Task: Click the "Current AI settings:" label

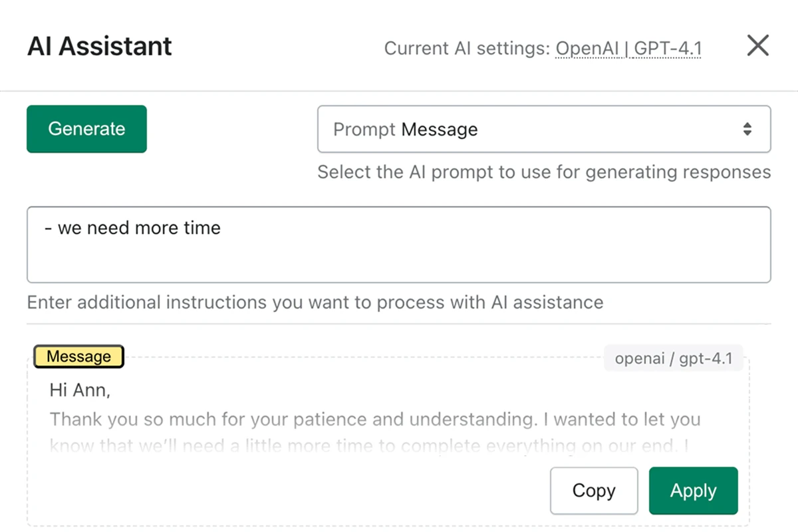Action: tap(467, 49)
